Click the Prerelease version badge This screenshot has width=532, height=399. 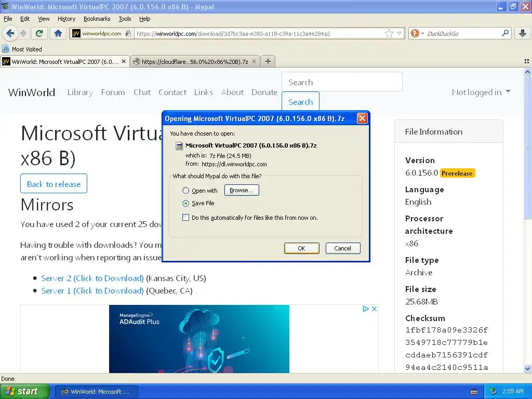(457, 173)
